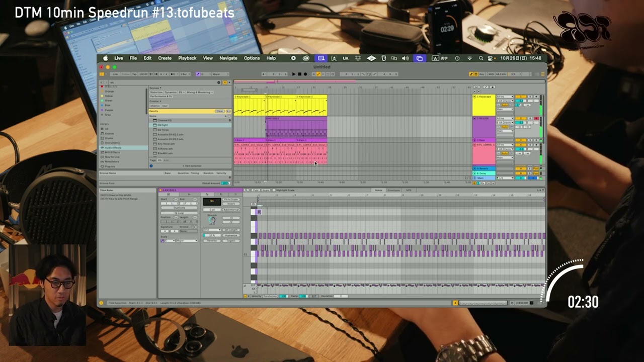The height and width of the screenshot is (362, 644).
Task: Select the EQ Eight device
Action: pos(191,125)
